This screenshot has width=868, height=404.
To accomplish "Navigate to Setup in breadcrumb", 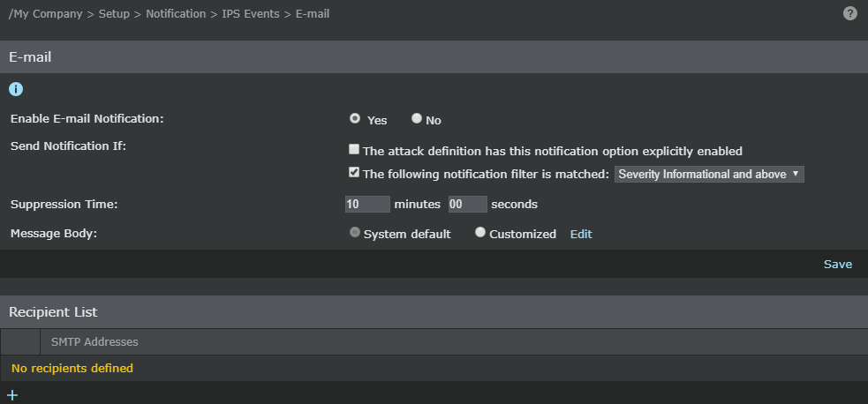I will 114,14.
